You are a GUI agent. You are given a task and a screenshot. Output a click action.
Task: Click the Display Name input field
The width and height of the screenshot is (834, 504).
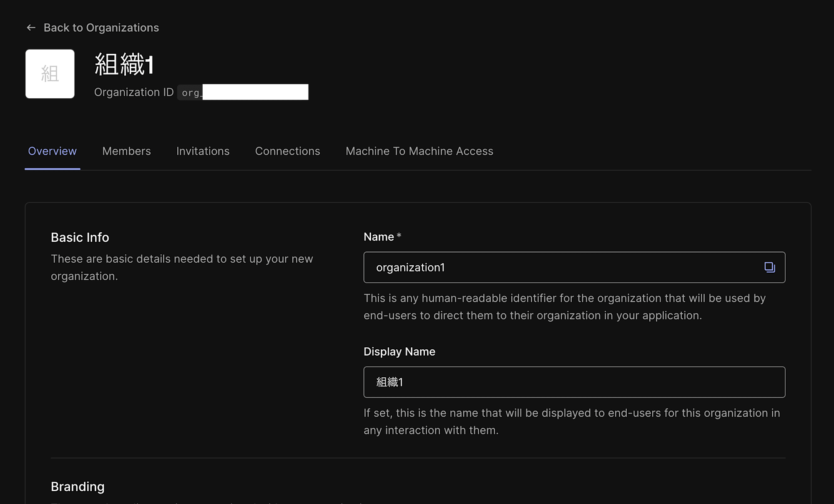574,382
